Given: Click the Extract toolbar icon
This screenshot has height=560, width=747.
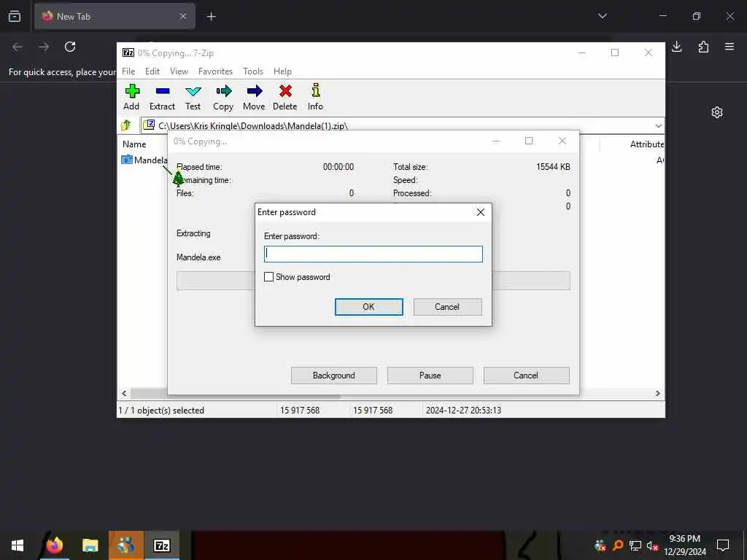Looking at the screenshot, I should point(162,97).
